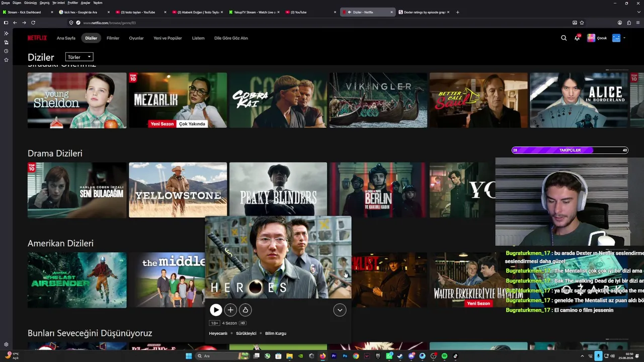Image resolution: width=644 pixels, height=362 pixels.
Task: Bookmark this page with the star
Action: tap(582, 23)
